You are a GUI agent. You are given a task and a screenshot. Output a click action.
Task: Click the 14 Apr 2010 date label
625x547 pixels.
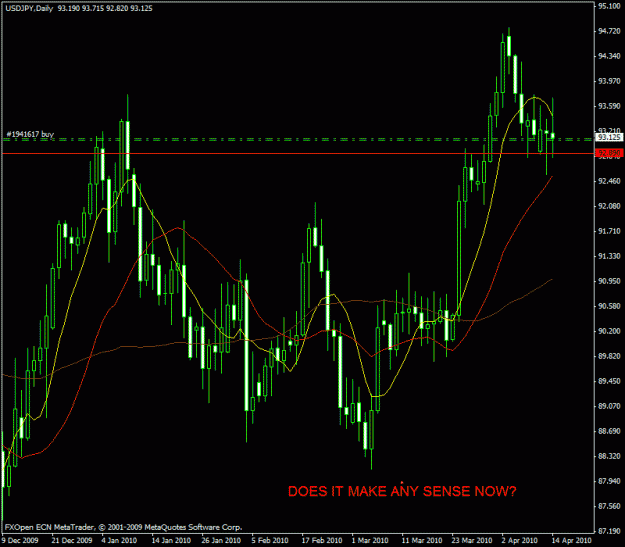(x=572, y=541)
